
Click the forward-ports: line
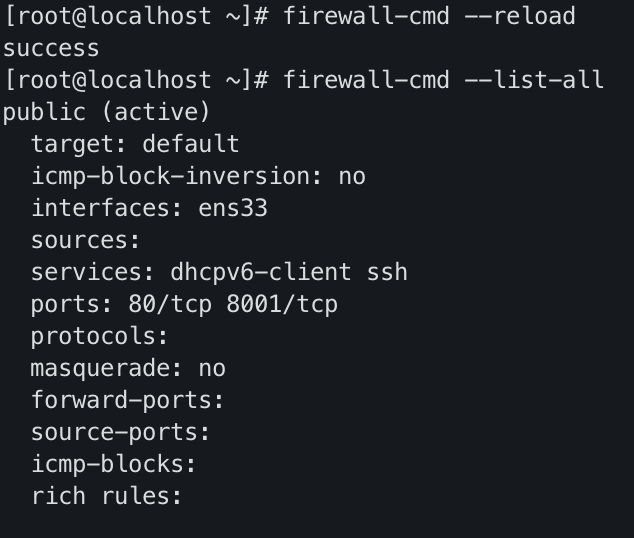click(x=128, y=400)
